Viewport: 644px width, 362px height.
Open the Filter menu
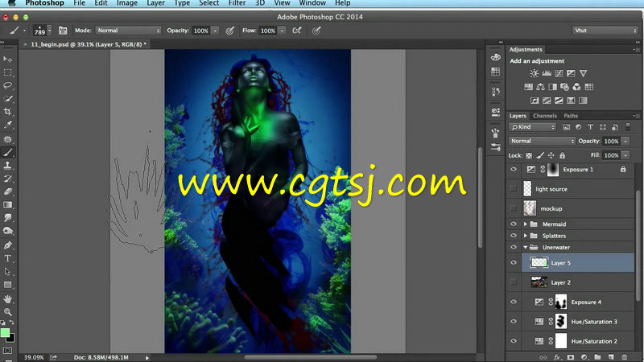237,3
